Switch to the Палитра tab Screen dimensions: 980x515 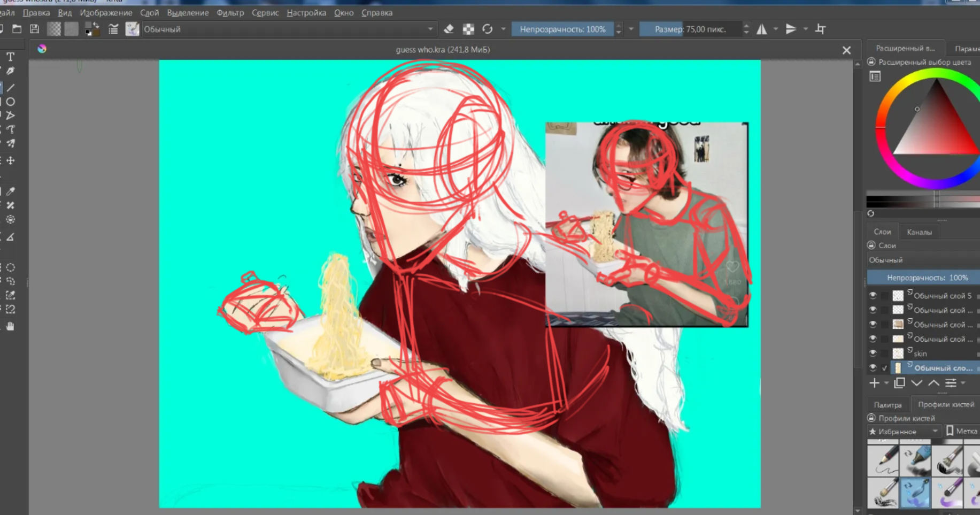(888, 405)
